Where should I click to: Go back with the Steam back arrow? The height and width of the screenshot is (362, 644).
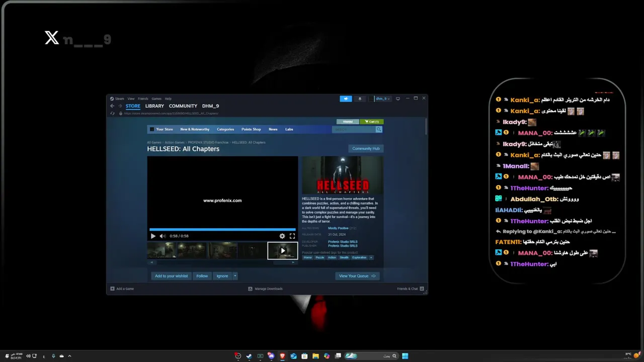(112, 106)
